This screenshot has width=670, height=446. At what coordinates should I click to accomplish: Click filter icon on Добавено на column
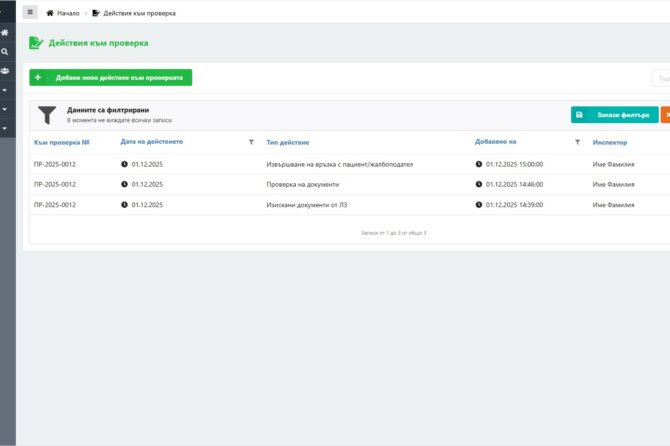pyautogui.click(x=577, y=142)
